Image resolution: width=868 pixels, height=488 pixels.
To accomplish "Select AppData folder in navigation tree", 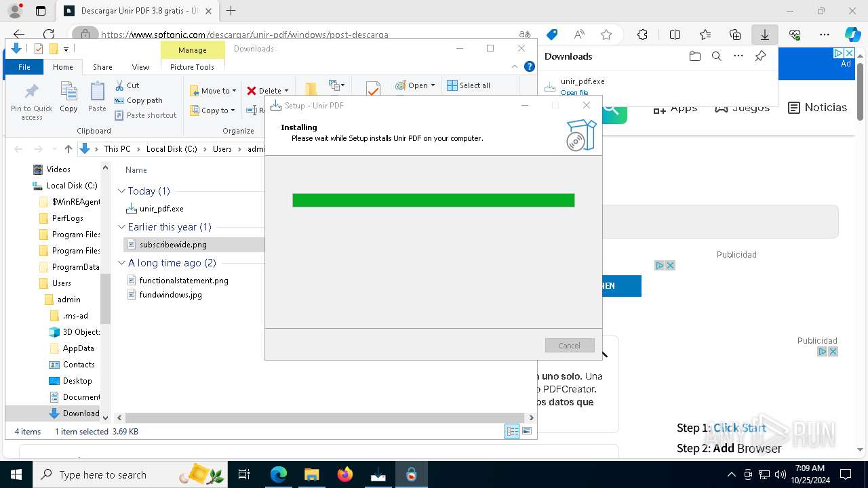I will [x=78, y=348].
